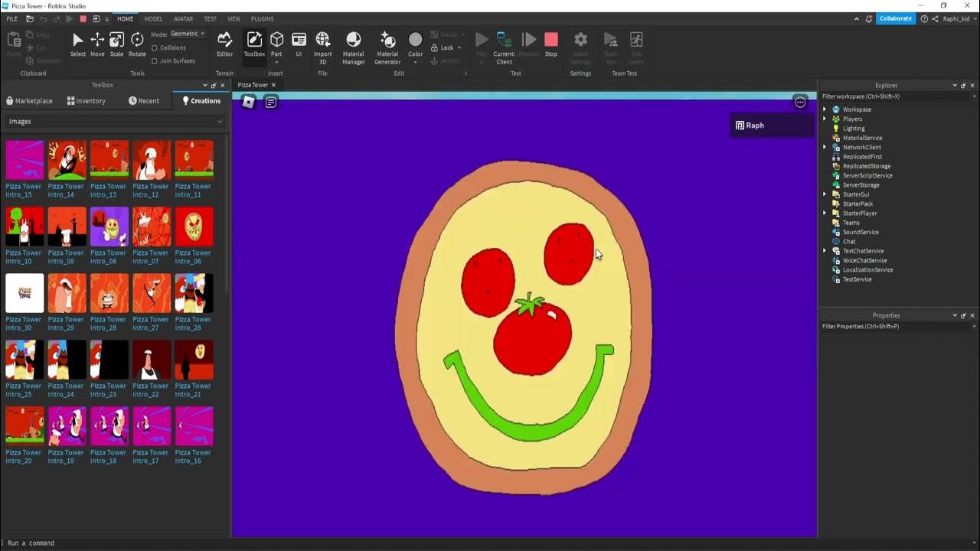Open the TEST ribbon tab

coord(210,18)
